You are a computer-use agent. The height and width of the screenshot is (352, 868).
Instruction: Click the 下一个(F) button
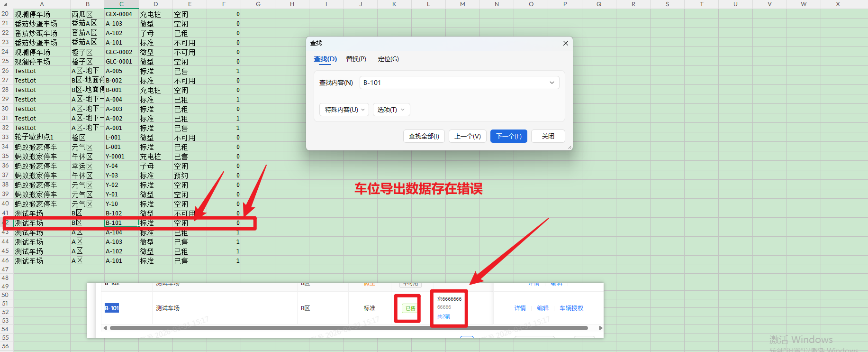tap(509, 136)
